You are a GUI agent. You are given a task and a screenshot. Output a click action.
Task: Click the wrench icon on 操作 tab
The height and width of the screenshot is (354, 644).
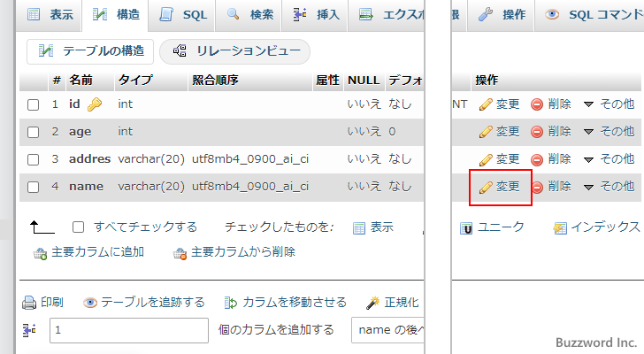[x=486, y=15]
